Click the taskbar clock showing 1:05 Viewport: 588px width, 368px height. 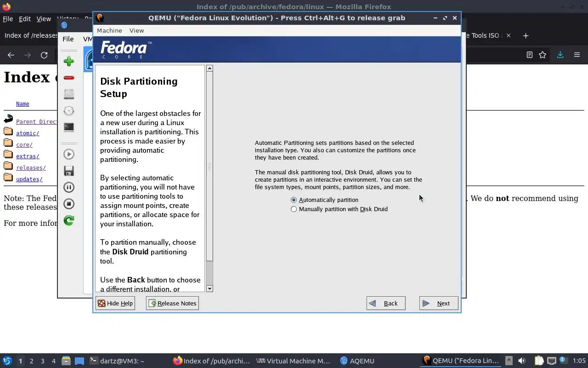pyautogui.click(x=579, y=361)
